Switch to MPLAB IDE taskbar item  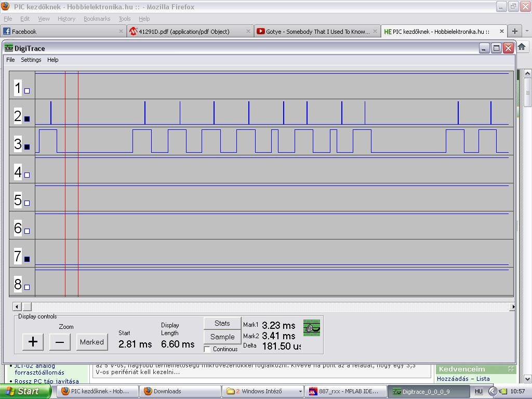point(345,391)
